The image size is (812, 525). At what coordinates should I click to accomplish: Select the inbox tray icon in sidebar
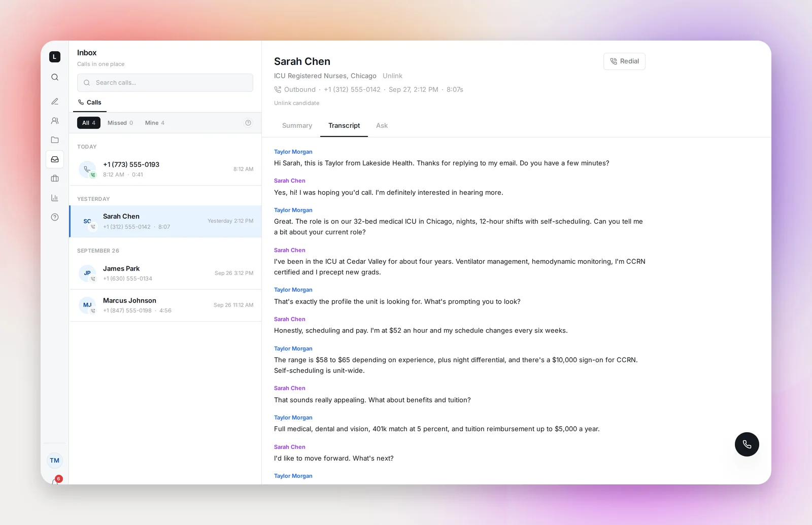(55, 159)
